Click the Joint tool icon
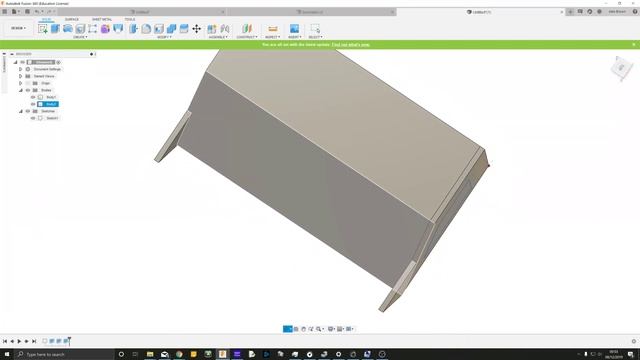This screenshot has width=640, height=360. pos(225,29)
